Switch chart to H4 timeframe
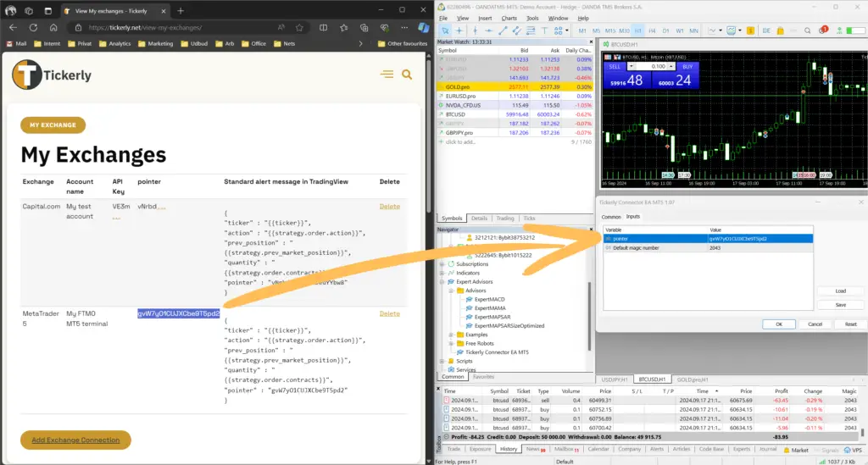The image size is (868, 465). point(652,30)
